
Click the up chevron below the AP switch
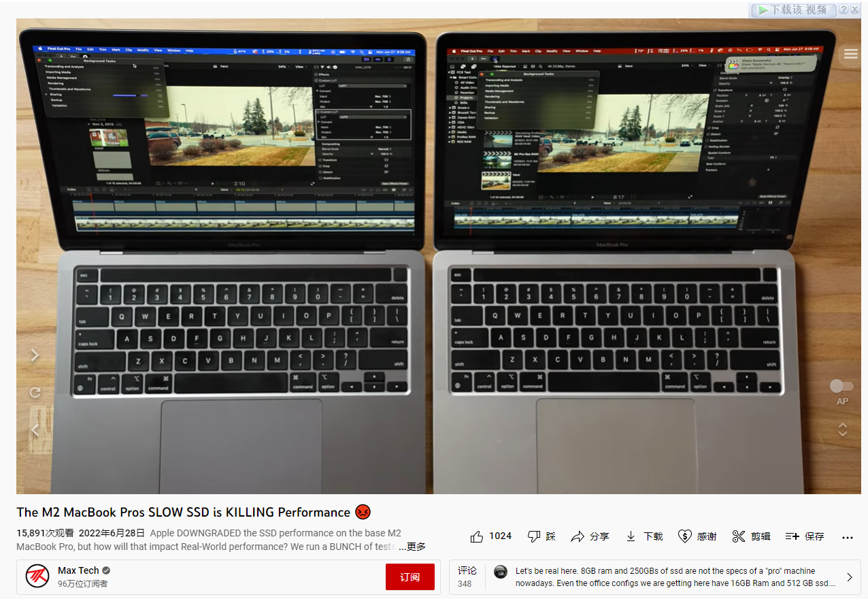point(843,425)
